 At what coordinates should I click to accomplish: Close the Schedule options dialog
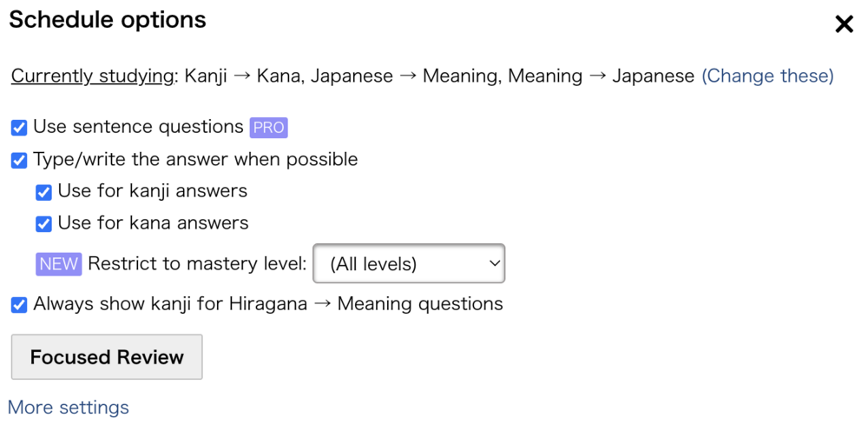pyautogui.click(x=844, y=24)
